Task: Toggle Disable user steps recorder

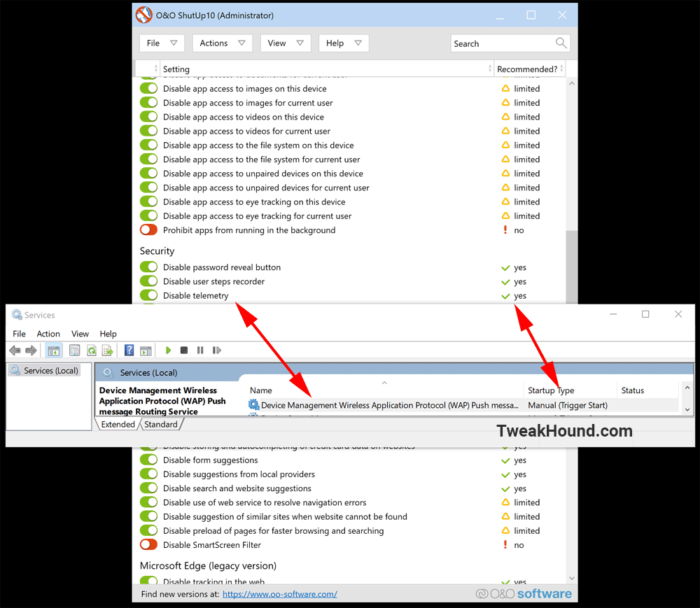Action: tap(148, 281)
